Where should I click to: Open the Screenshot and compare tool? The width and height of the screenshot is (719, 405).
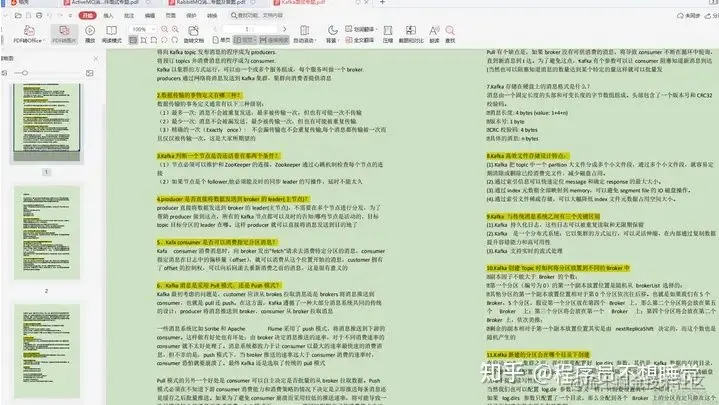(x=411, y=34)
